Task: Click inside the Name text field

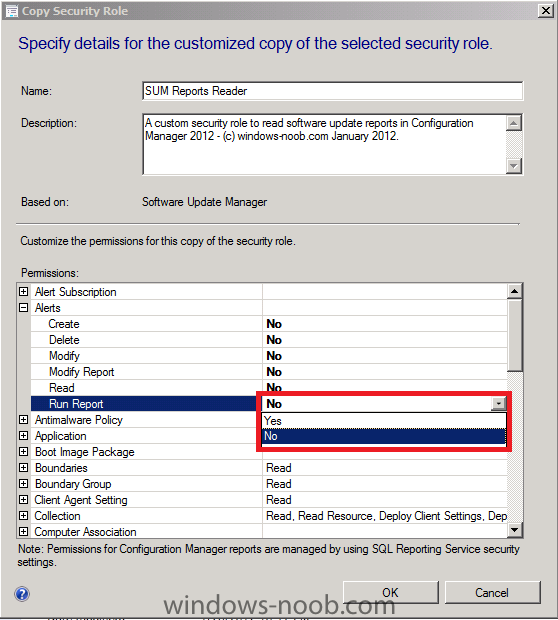Action: [x=332, y=91]
